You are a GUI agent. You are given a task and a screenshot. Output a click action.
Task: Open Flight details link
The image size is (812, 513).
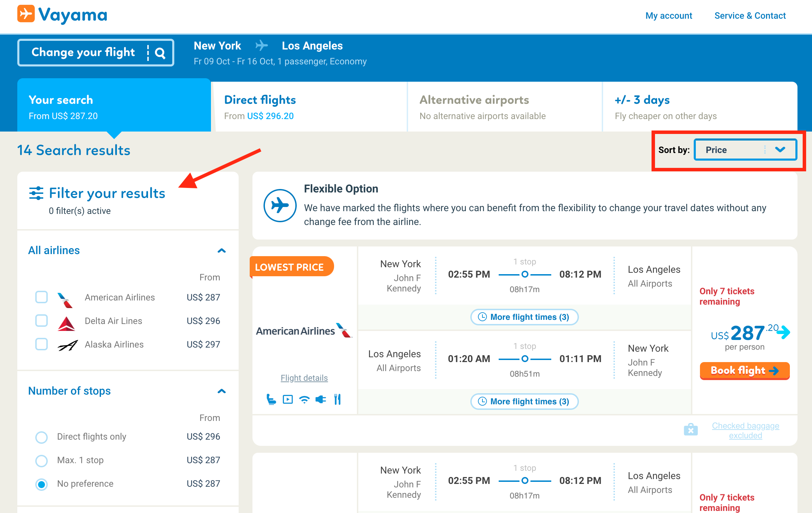(x=304, y=378)
